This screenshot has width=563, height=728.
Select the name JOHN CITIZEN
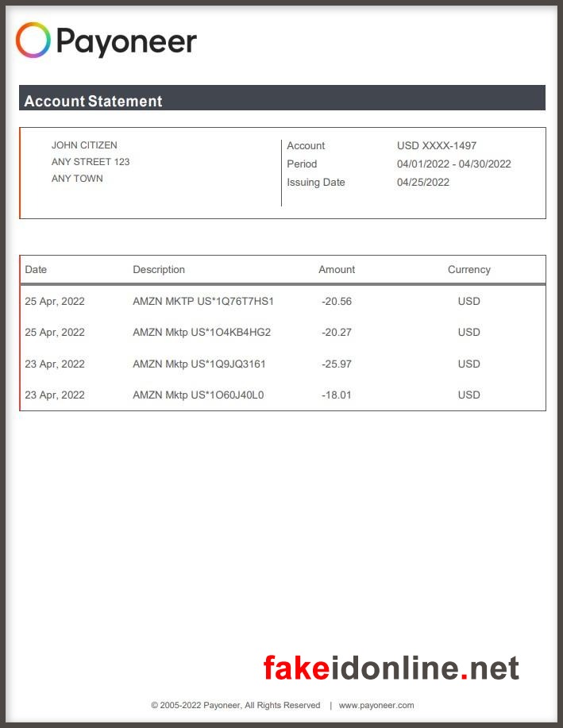tap(84, 144)
